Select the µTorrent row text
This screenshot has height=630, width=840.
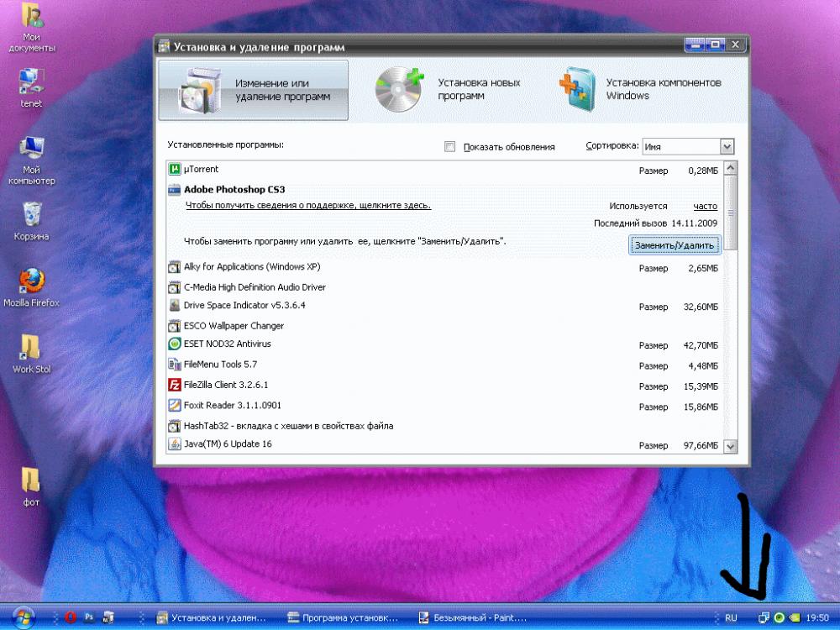(x=201, y=170)
